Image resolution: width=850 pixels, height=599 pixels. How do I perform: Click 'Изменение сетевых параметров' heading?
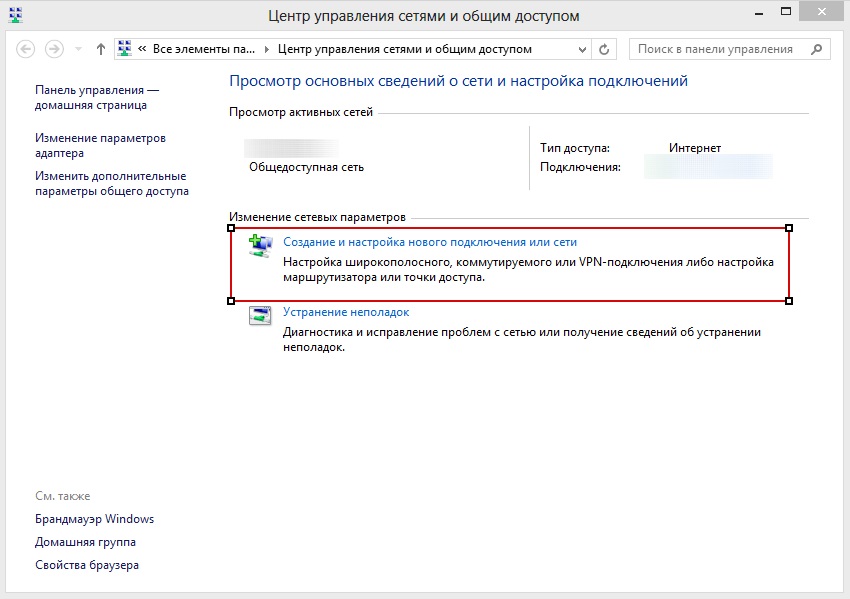[x=317, y=217]
